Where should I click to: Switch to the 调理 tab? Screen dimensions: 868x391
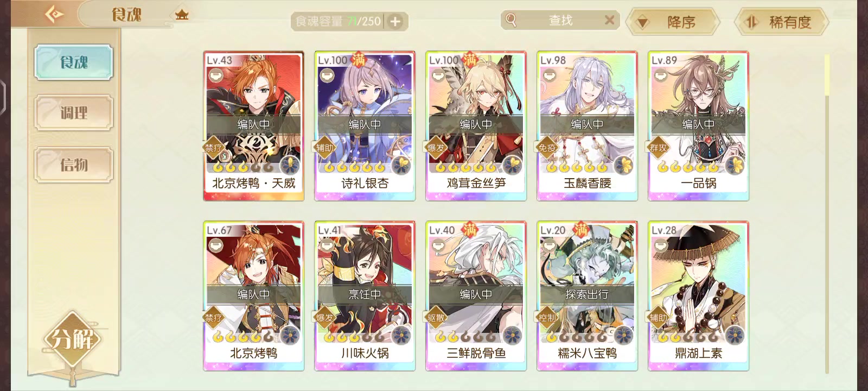[x=74, y=113]
